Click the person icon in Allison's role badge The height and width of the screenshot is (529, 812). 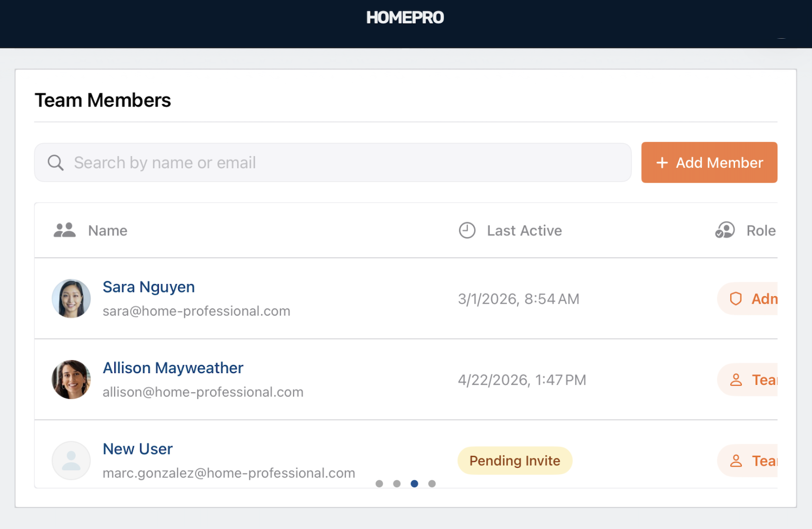(x=736, y=380)
